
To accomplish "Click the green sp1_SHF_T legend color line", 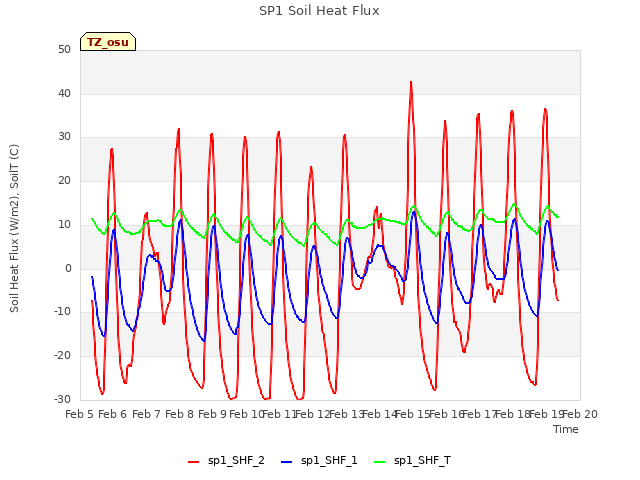I will coord(380,462).
